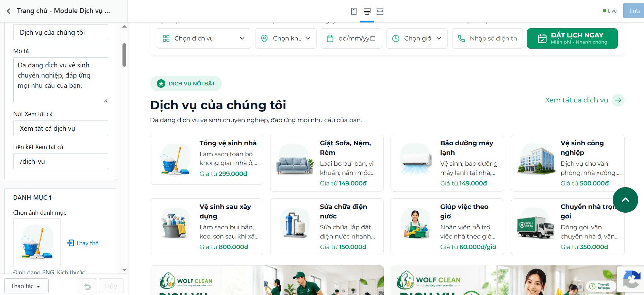Click the 'DANH MỤC 1' section header

pos(32,198)
